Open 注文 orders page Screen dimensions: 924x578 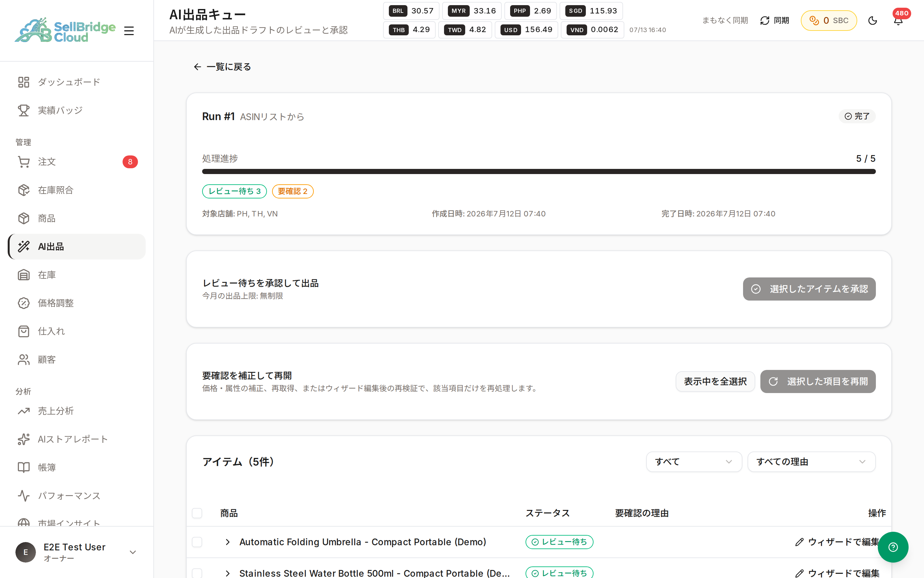[x=77, y=162]
